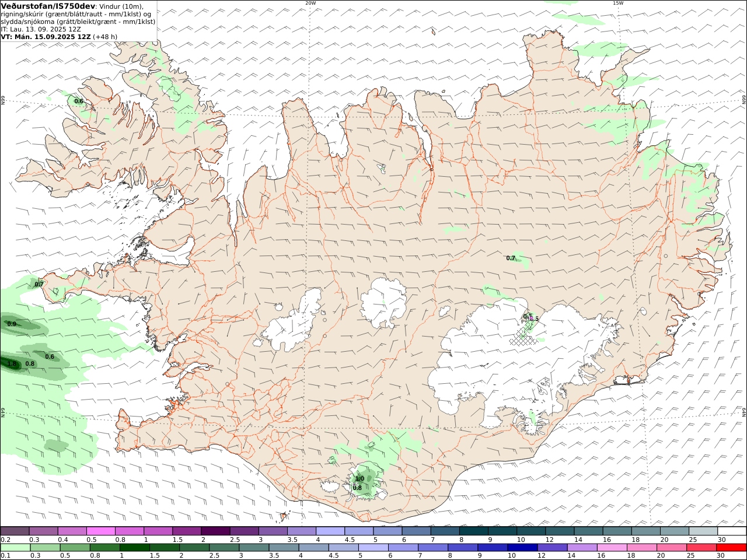Click the 0.6 label in the Westfjords
The image size is (747, 560).
tap(79, 101)
